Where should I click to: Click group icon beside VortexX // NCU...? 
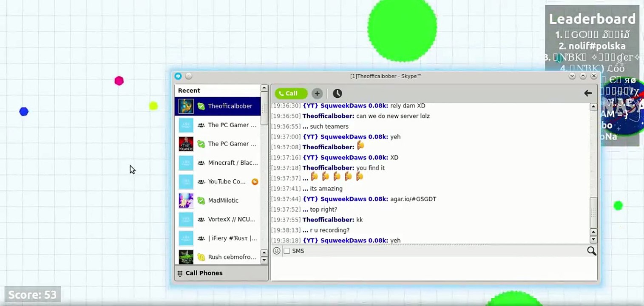[x=201, y=219]
